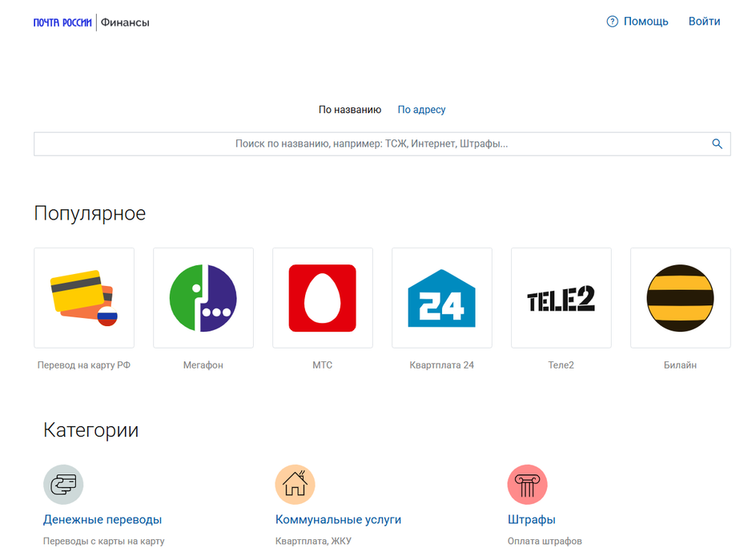
Task: Select the Мегафон logo tile
Action: pyautogui.click(x=203, y=297)
